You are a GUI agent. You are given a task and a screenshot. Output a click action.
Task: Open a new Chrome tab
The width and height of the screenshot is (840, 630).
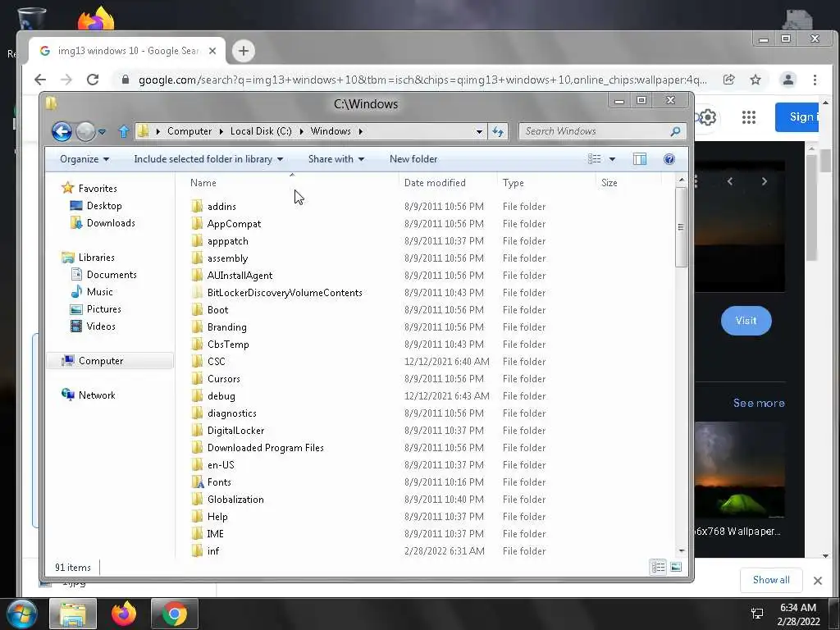point(244,51)
